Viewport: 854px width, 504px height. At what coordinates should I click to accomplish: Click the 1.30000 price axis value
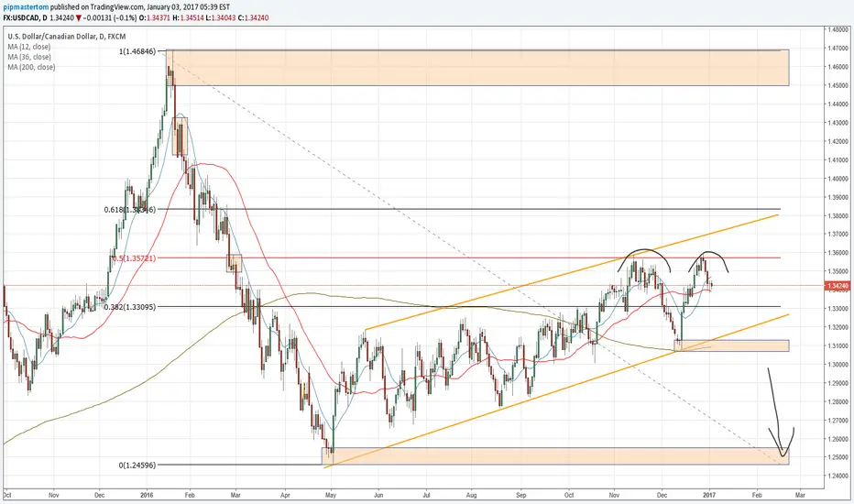[838, 365]
